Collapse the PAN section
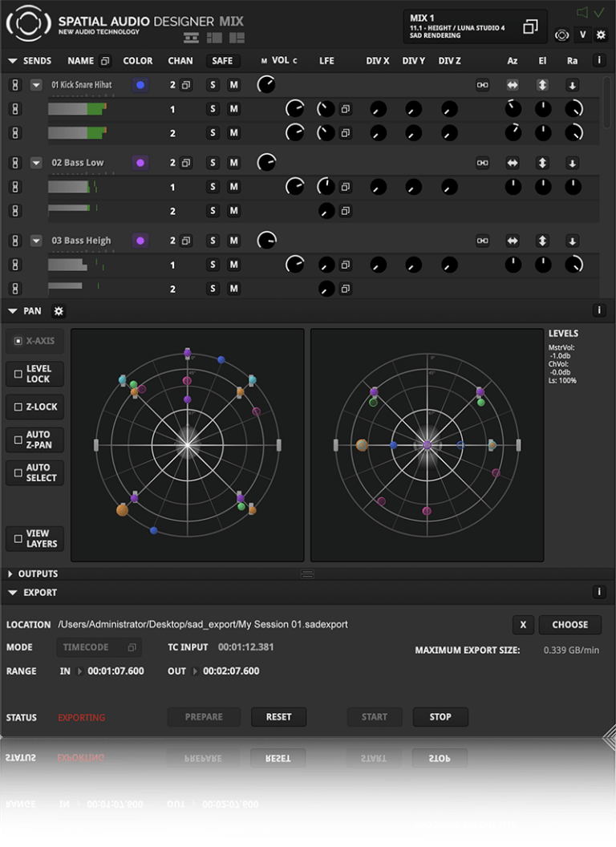 tap(12, 311)
